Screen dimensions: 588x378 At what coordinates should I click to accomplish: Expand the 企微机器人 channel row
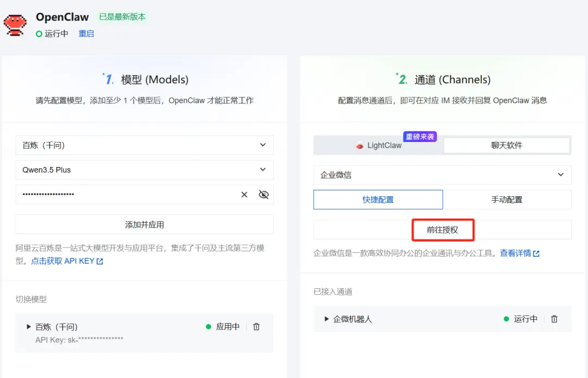point(326,319)
